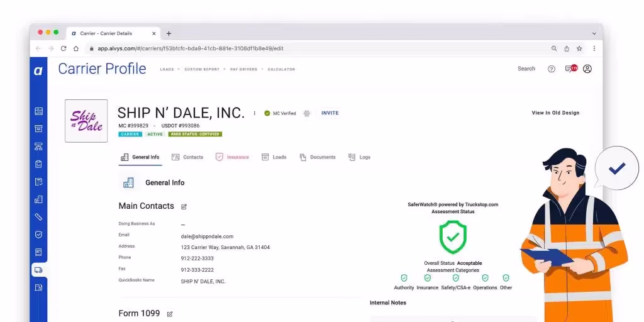Switch to the Documents tab
The height and width of the screenshot is (322, 644).
coord(318,157)
